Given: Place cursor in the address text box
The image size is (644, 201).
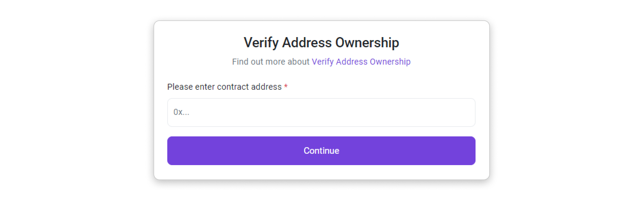Looking at the screenshot, I should (x=321, y=112).
